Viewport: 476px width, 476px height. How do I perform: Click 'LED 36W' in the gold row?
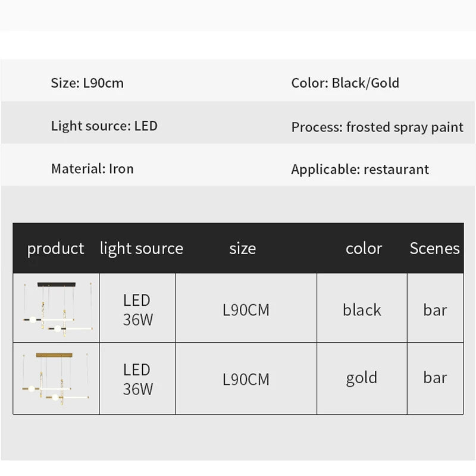point(137,379)
